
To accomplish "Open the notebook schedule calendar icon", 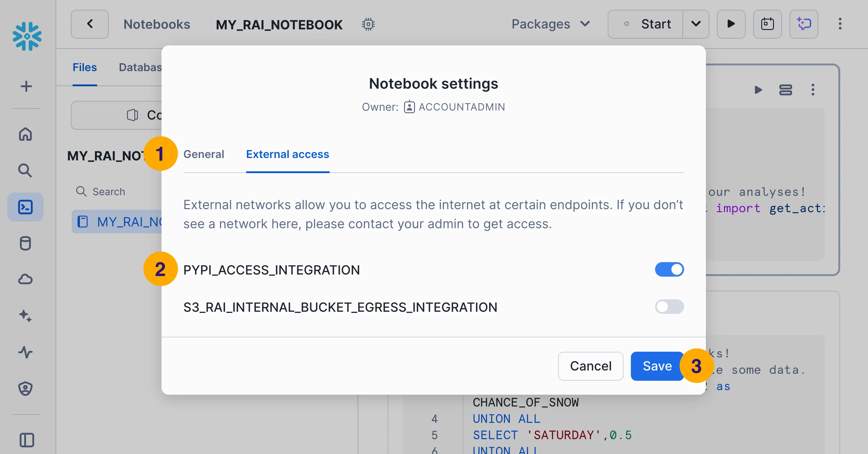I will 767,24.
